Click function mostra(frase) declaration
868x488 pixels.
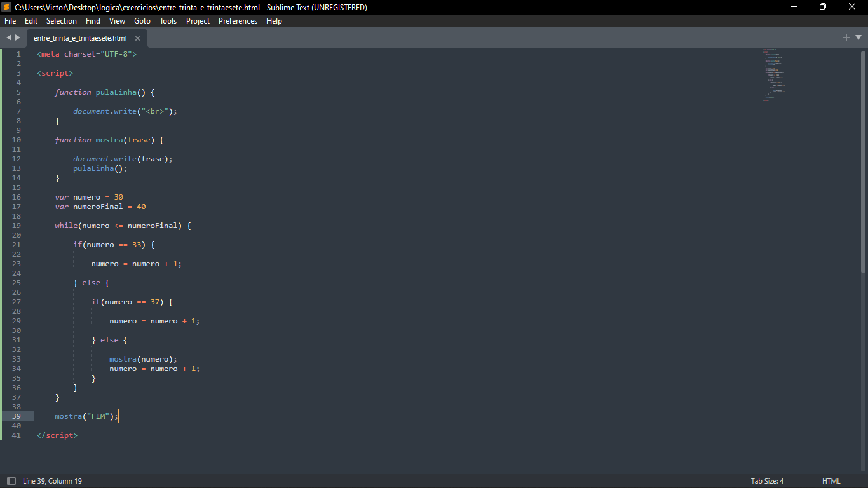109,140
